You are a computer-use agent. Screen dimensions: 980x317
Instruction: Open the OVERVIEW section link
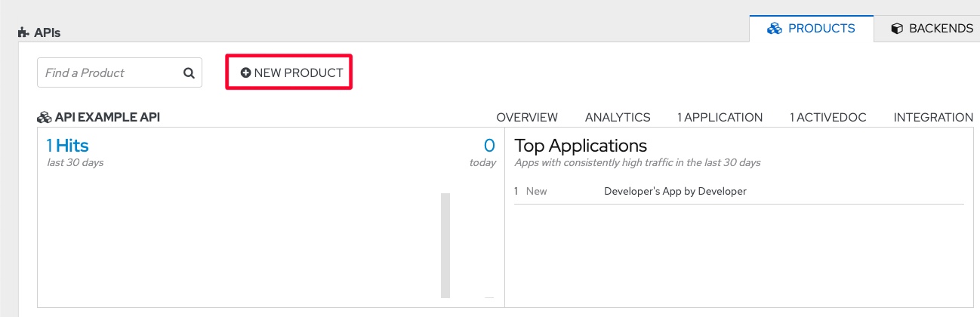(527, 118)
